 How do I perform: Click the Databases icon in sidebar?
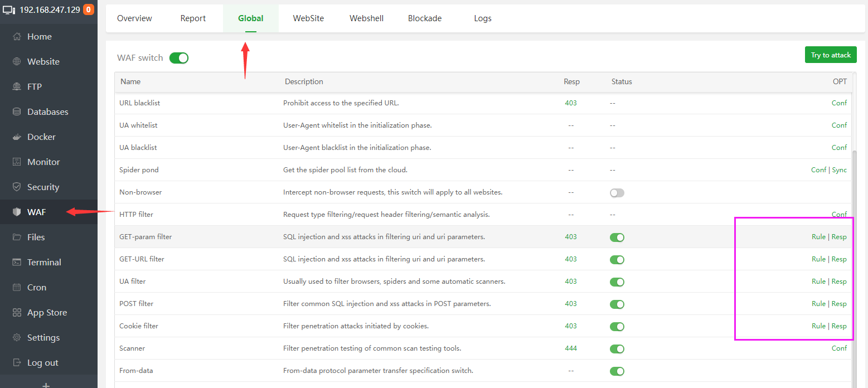(x=17, y=112)
